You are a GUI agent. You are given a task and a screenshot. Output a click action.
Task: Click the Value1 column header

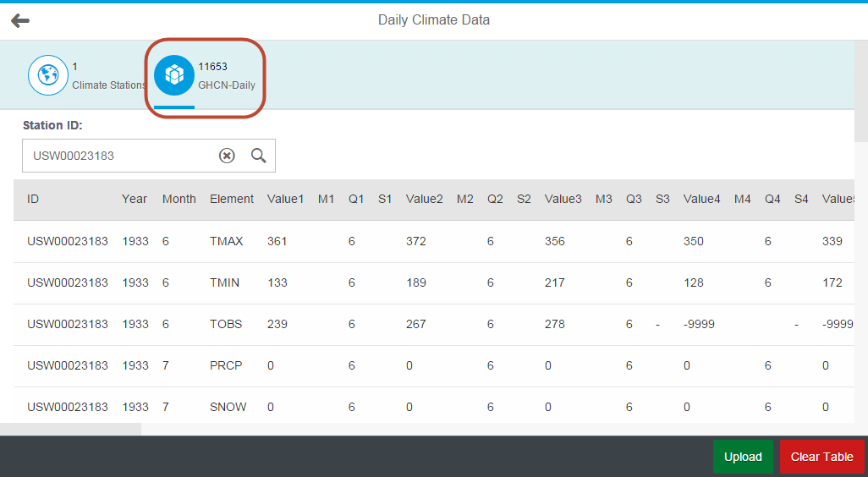[x=285, y=200]
